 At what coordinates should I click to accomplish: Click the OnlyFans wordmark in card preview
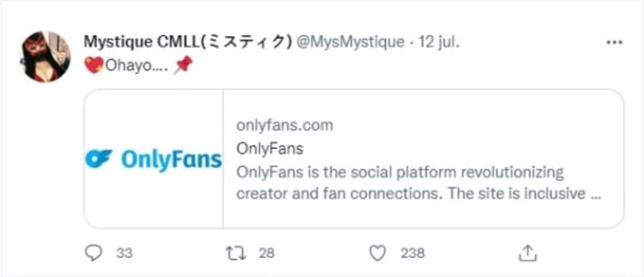pos(172,159)
